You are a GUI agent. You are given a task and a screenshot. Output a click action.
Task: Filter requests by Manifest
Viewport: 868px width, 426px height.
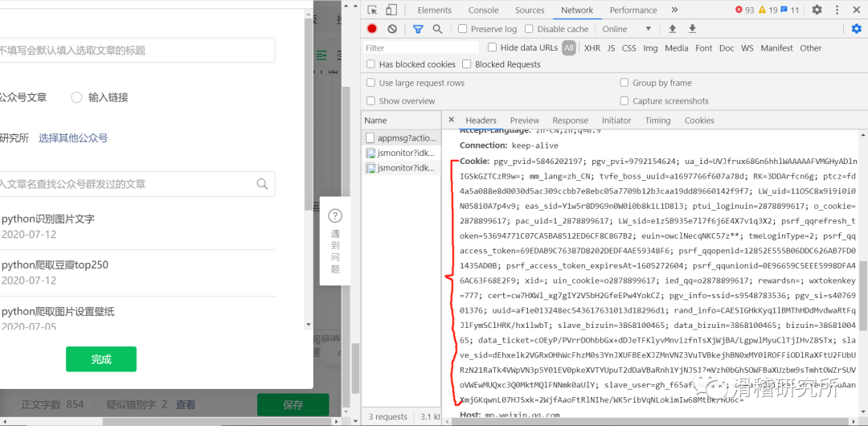[x=776, y=48]
